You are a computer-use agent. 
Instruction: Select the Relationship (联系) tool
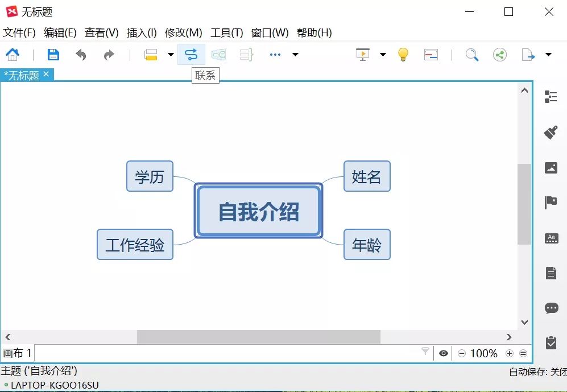[192, 54]
